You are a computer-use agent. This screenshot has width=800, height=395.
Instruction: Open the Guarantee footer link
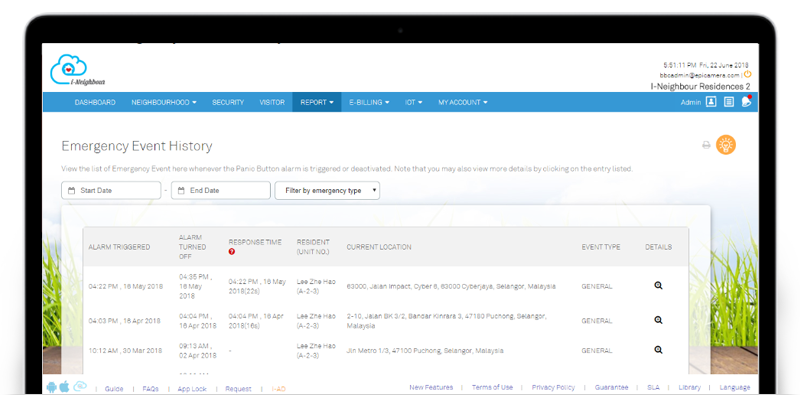(611, 387)
